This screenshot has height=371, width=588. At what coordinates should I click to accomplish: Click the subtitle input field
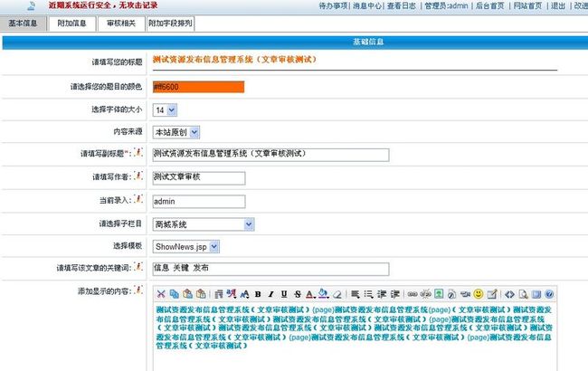[270, 155]
